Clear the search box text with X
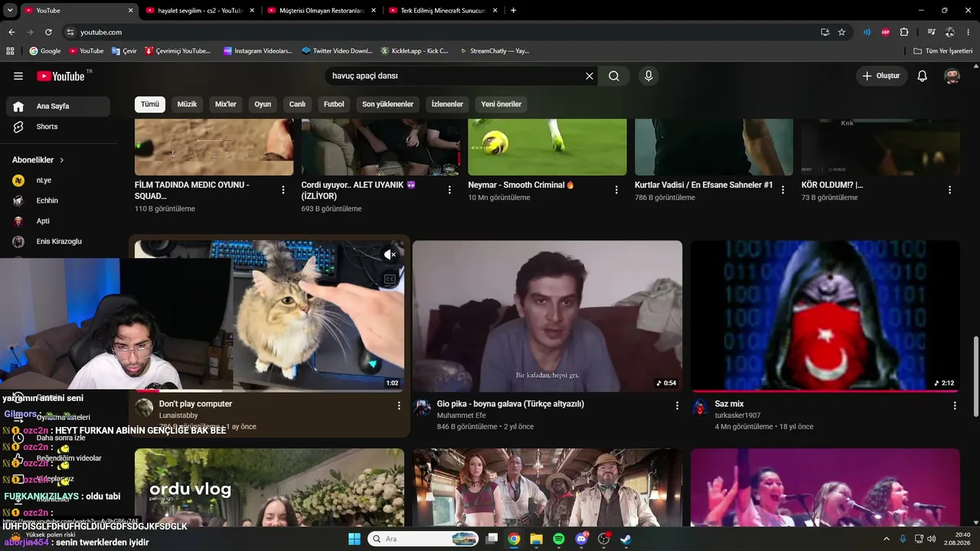This screenshot has height=551, width=980. [590, 76]
